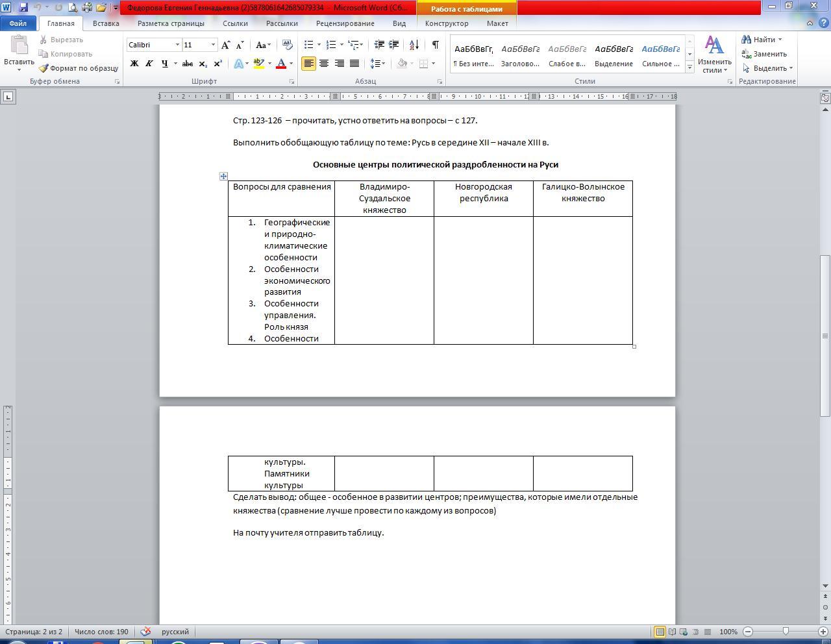Shrink font size with the small A button
Image resolution: width=831 pixels, height=644 pixels.
[240, 45]
